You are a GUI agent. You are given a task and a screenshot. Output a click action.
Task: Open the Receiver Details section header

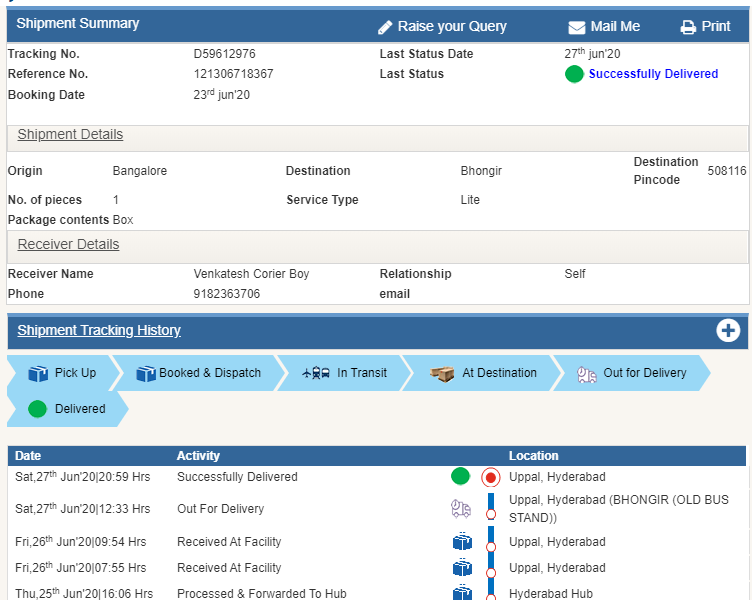click(x=68, y=245)
